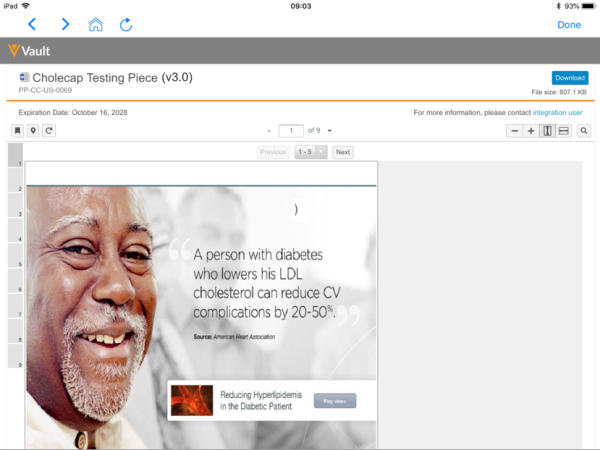The image size is (600, 450).
Task: Reload the page with the refresh icon
Action: point(126,24)
